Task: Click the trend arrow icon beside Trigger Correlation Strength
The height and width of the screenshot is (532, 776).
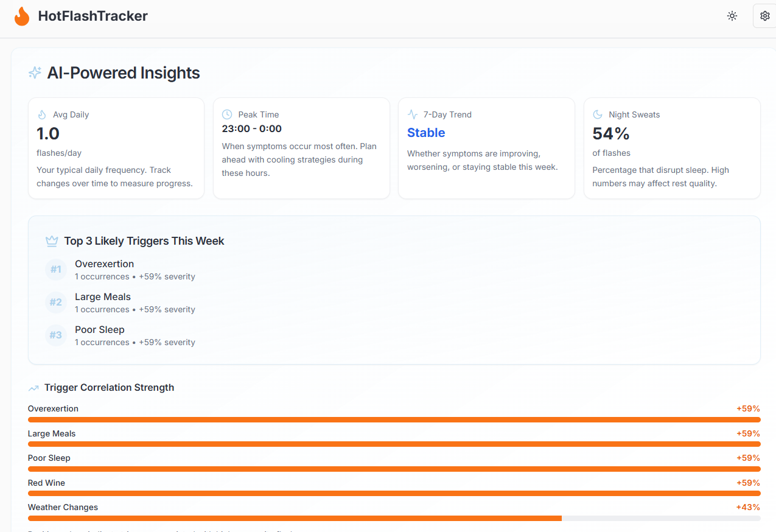Action: pyautogui.click(x=33, y=388)
